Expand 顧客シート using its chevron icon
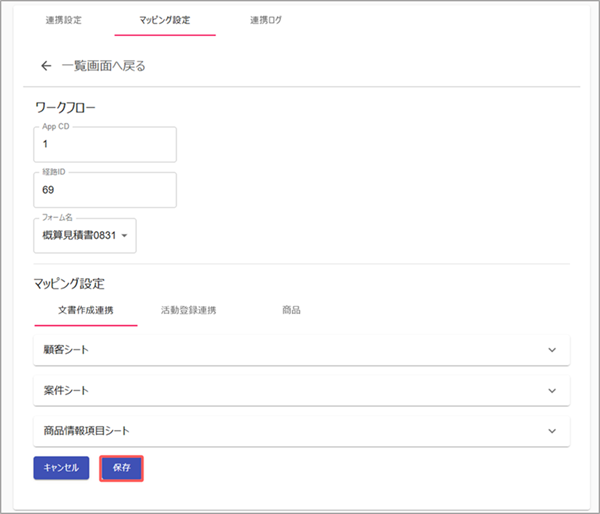 click(551, 350)
